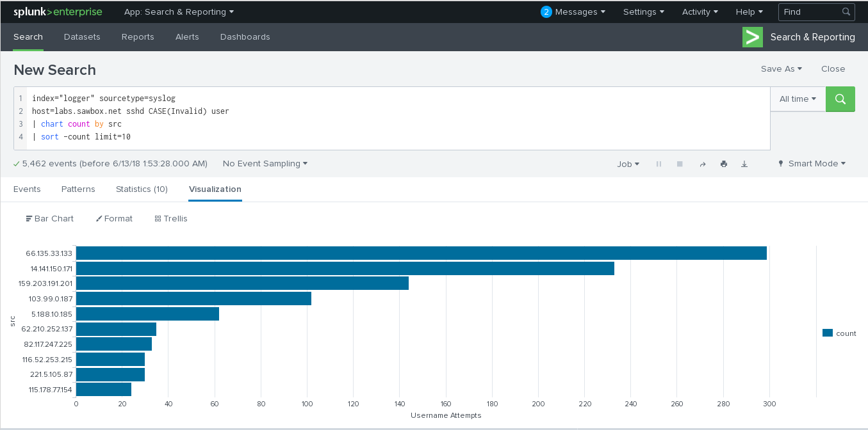Screen dimensions: 868x430
Task: Run the search with the green magnifier button
Action: coord(840,99)
